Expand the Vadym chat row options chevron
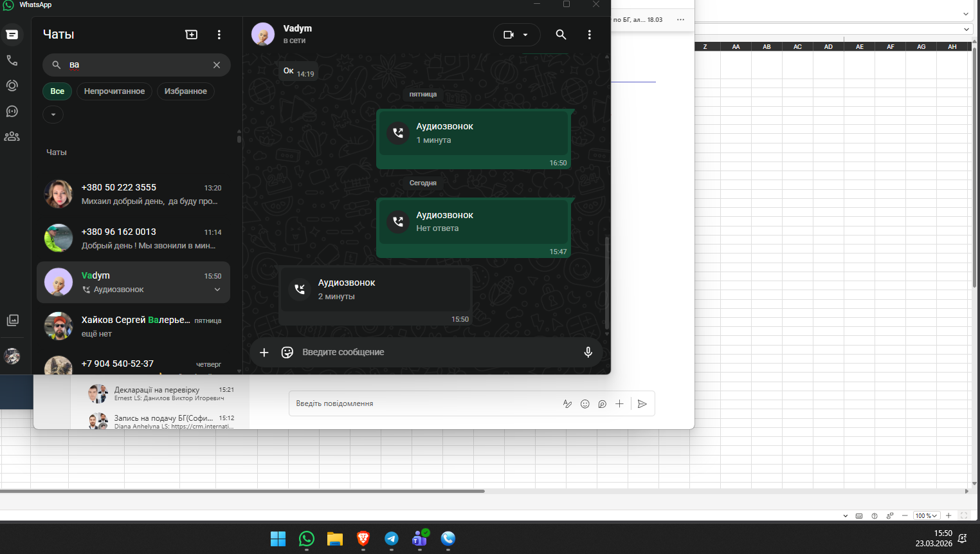The height and width of the screenshot is (554, 980). (x=217, y=290)
